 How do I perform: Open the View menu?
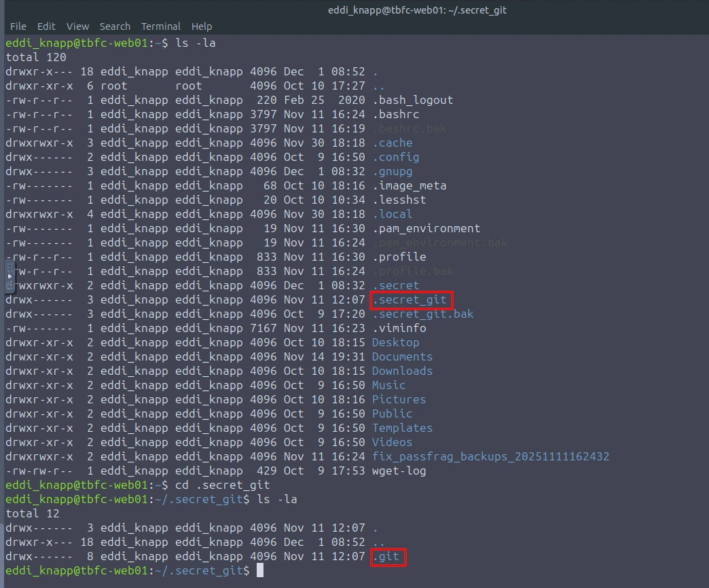click(77, 26)
